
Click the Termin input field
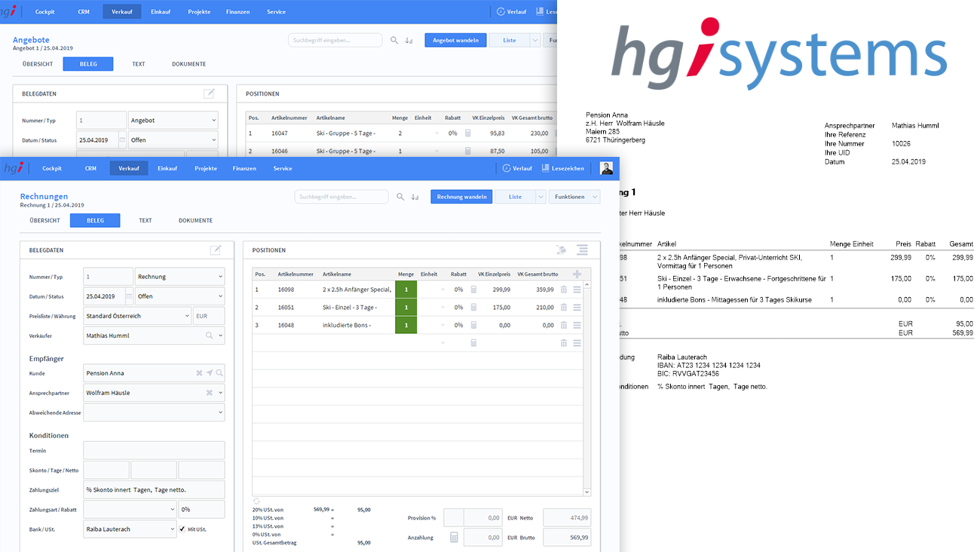(x=154, y=451)
